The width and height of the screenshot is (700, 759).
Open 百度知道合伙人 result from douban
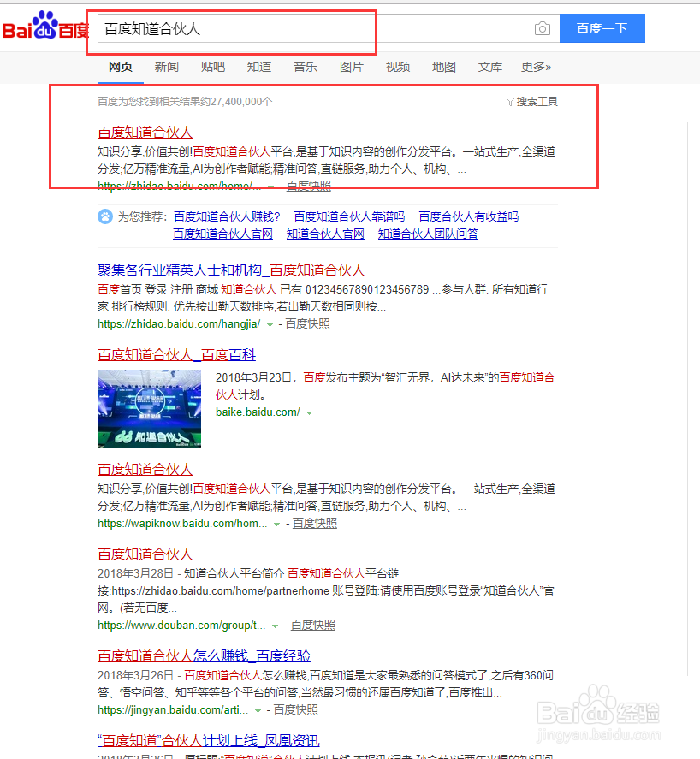(145, 554)
